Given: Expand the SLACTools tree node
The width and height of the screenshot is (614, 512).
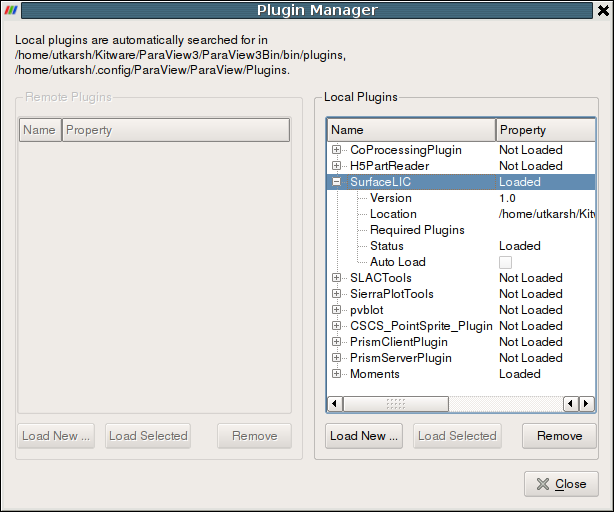Looking at the screenshot, I should [336, 278].
